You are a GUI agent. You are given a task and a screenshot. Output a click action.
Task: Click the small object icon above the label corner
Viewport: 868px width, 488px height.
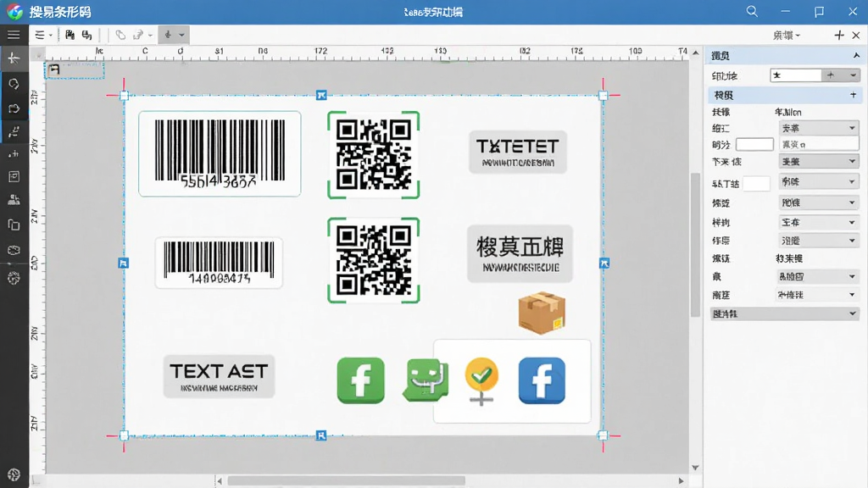tap(53, 69)
